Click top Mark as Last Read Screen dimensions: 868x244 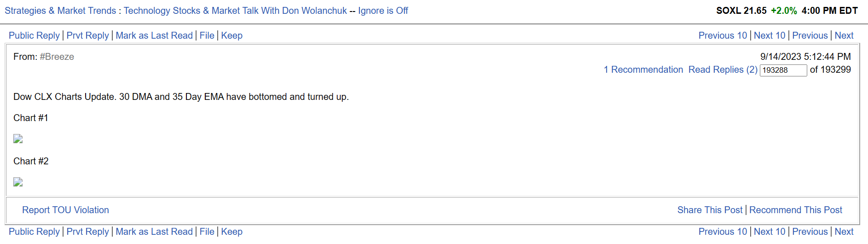point(154,35)
